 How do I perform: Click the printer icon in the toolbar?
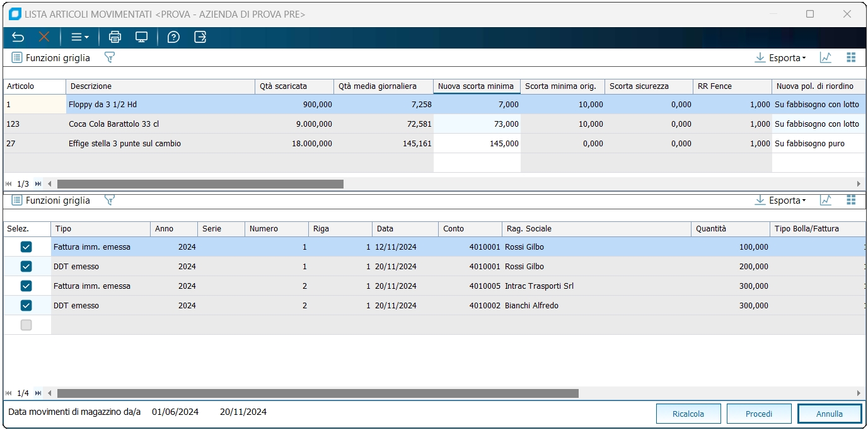[x=115, y=37]
